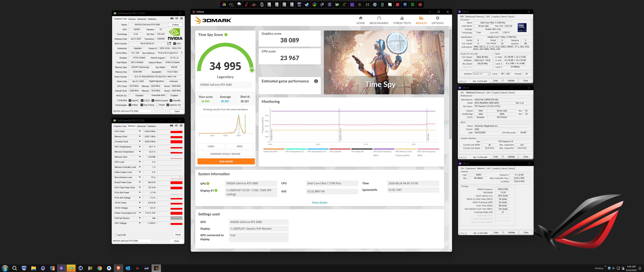
Task: Open the Precision X1 icon in the top dock
Action: click(352, 5)
